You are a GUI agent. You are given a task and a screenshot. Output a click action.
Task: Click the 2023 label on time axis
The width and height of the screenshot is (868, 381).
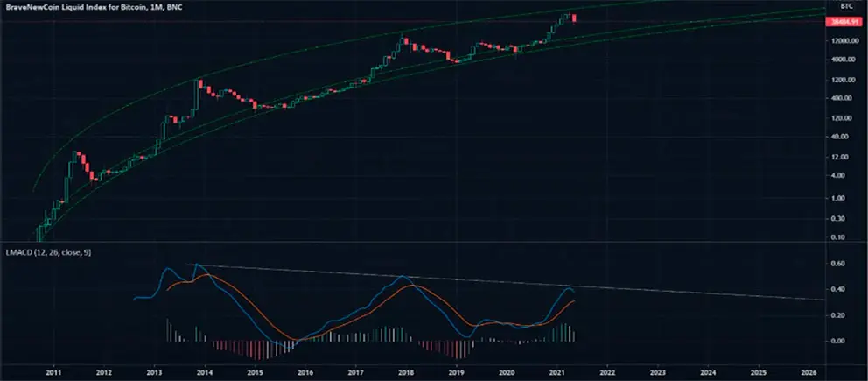click(658, 372)
